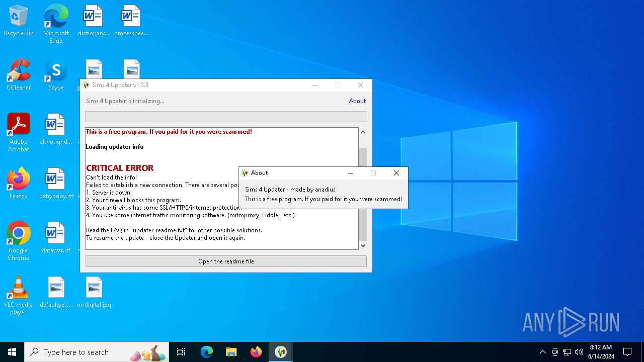644x362 pixels.
Task: Select the msdigital.jpg image file
Action: pyautogui.click(x=94, y=292)
